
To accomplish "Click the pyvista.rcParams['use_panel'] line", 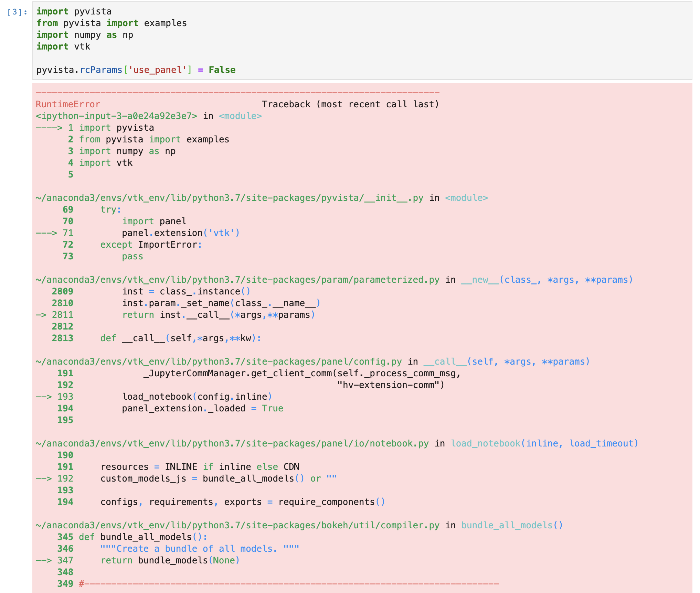I will point(135,69).
